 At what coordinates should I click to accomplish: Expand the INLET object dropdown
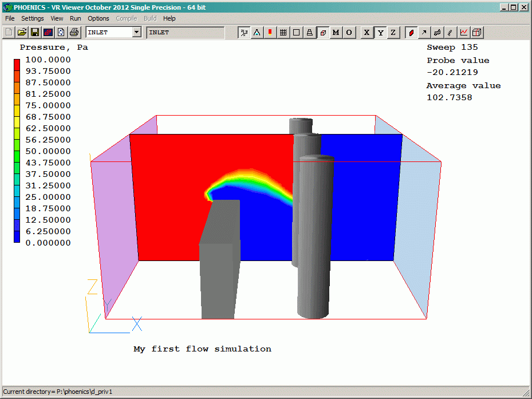(136, 33)
